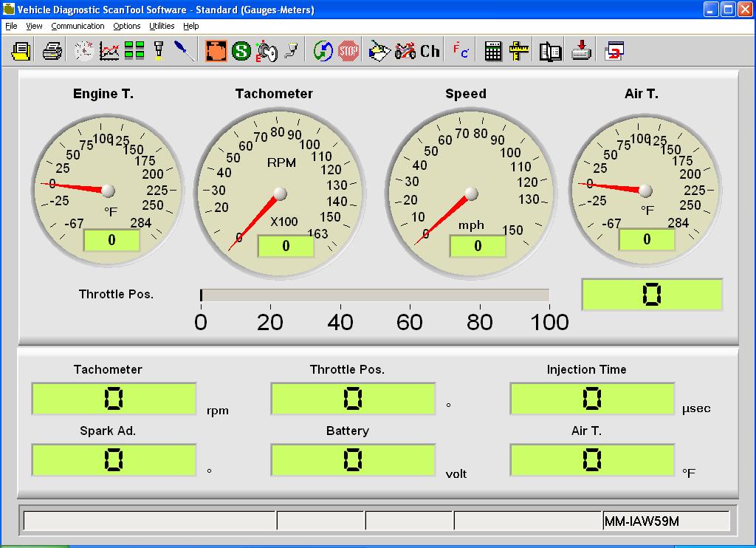The image size is (756, 548).
Task: Toggle the Fahrenheit/Celsius units icon
Action: pos(461,51)
